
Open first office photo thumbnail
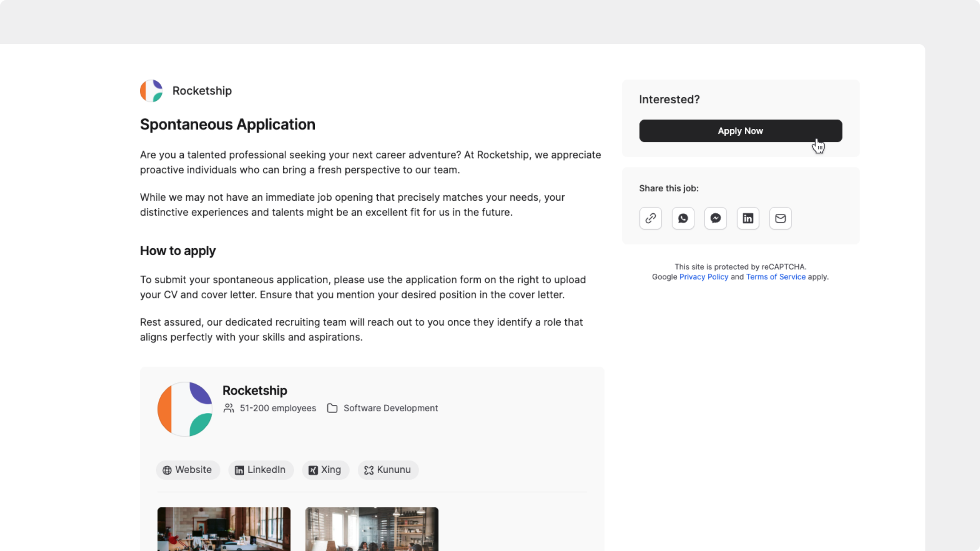(x=224, y=529)
